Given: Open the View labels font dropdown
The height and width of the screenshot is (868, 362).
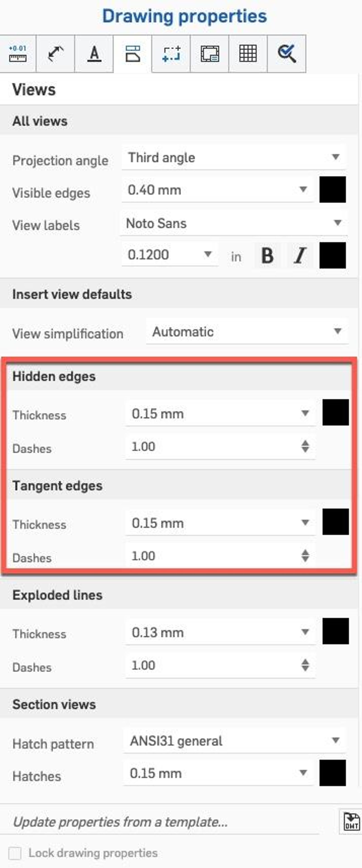Looking at the screenshot, I should coord(233,223).
